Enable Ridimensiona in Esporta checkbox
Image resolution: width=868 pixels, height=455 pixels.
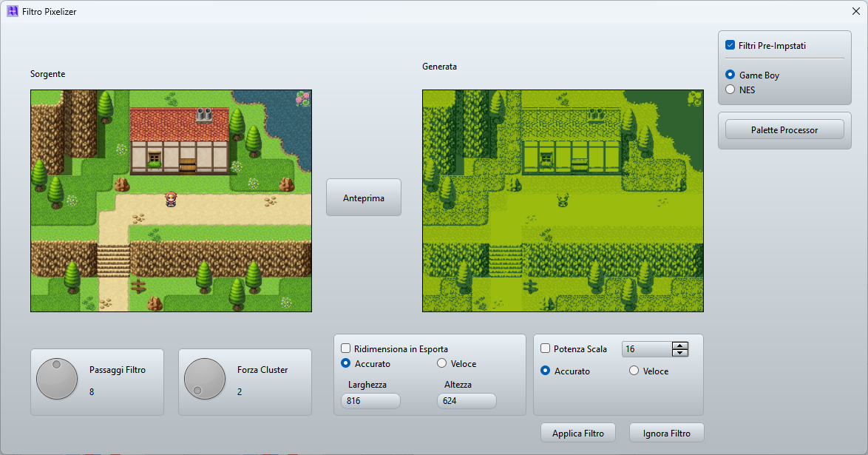pos(345,348)
